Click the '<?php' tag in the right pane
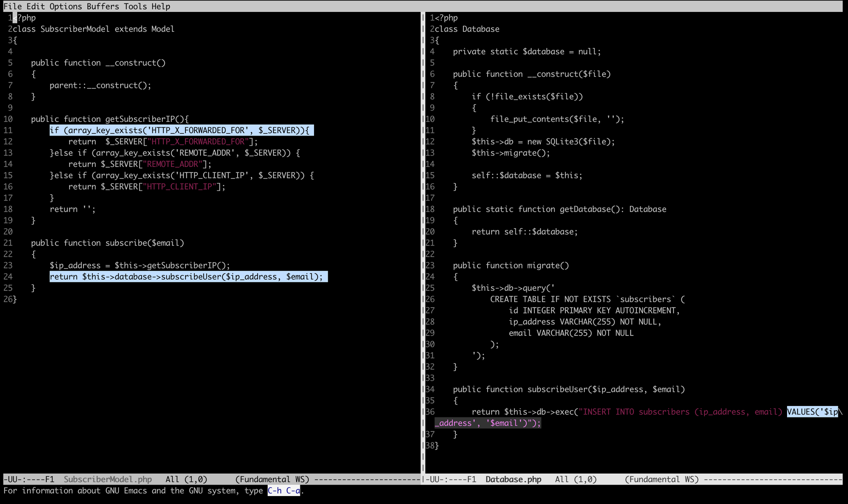The image size is (848, 504). click(x=446, y=18)
